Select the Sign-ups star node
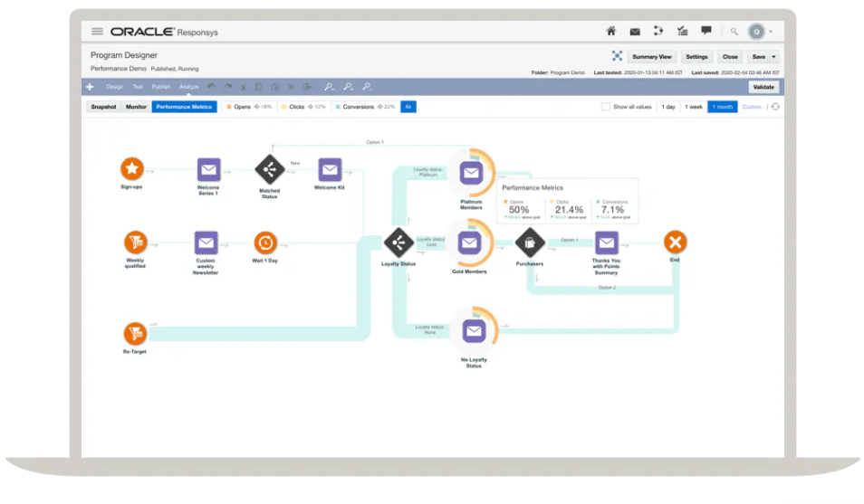This screenshot has width=864, height=504. click(132, 168)
